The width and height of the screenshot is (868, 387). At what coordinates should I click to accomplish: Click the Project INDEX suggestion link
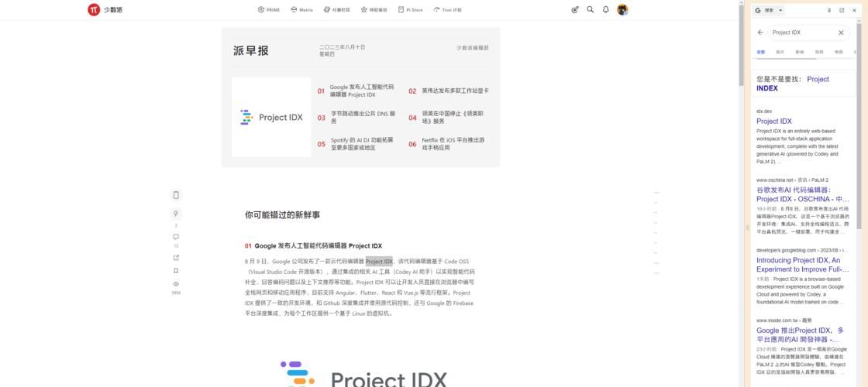coord(793,84)
